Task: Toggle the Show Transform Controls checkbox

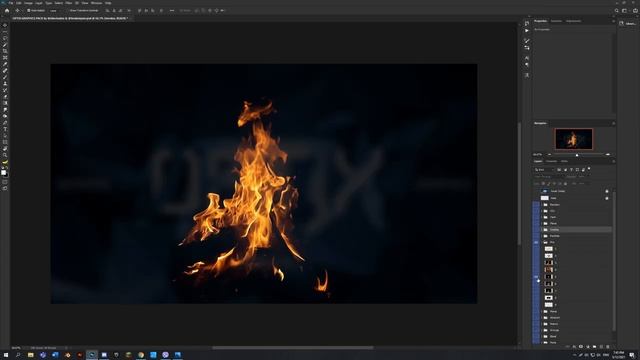Action: tap(68, 11)
